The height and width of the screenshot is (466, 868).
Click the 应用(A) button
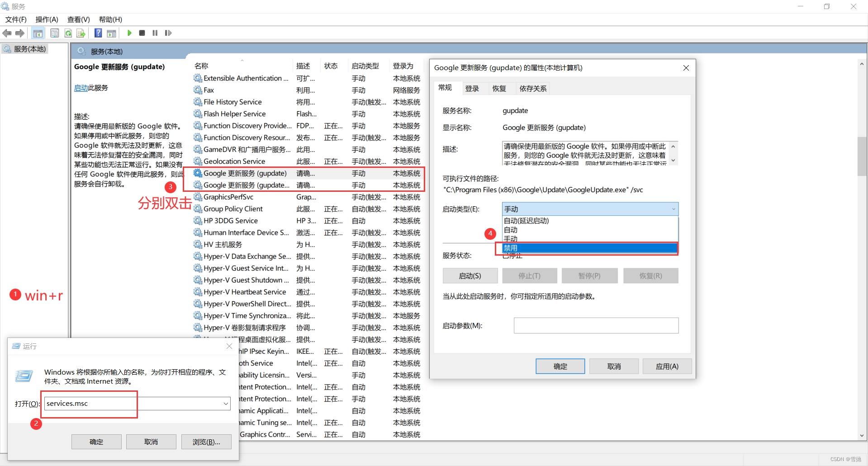(667, 366)
